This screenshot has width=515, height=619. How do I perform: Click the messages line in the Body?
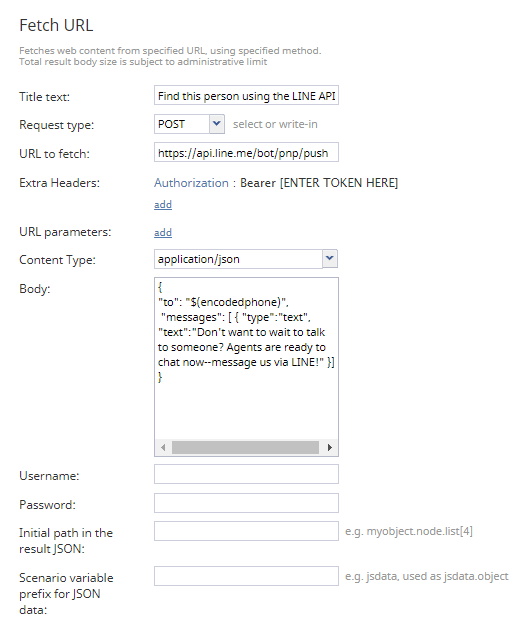(236, 317)
